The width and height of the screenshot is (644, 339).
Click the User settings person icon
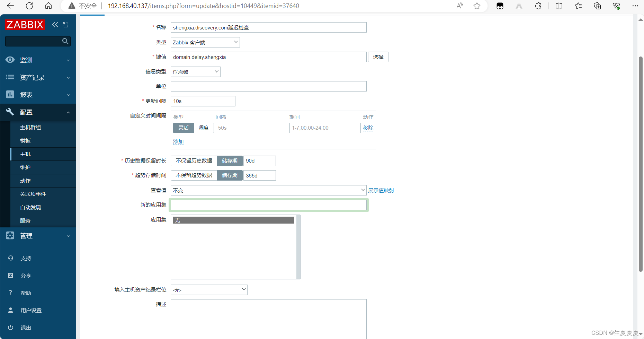[10, 310]
